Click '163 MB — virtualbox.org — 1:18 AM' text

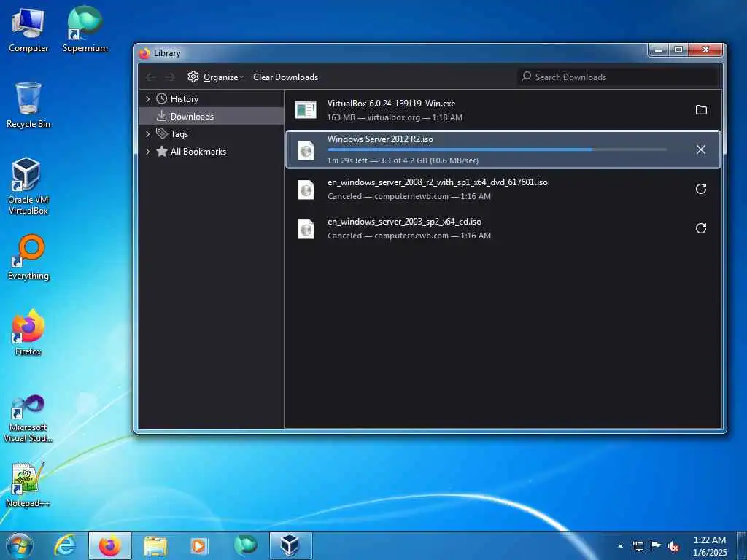(395, 117)
